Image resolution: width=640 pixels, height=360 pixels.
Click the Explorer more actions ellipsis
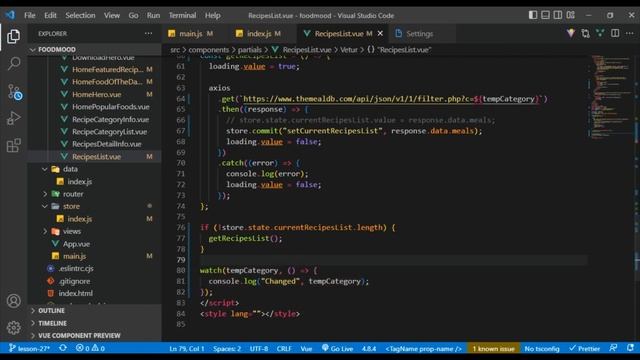(x=148, y=33)
